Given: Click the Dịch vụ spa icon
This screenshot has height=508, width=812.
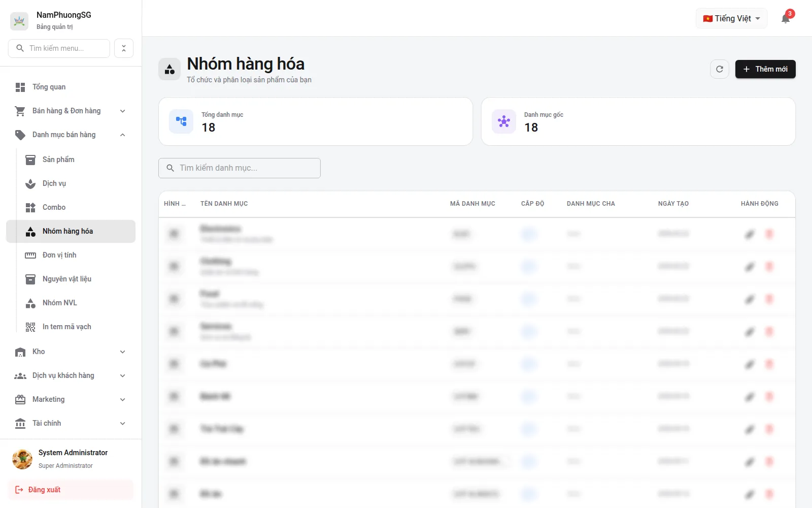Looking at the screenshot, I should (30, 184).
